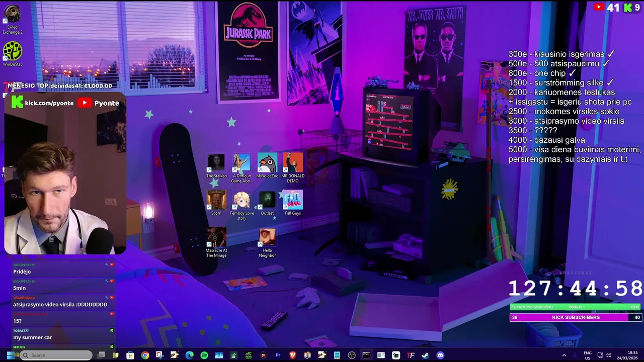This screenshot has height=362, width=644.
Task: Open the MyVoiceZoo penguin icon
Action: click(x=267, y=166)
